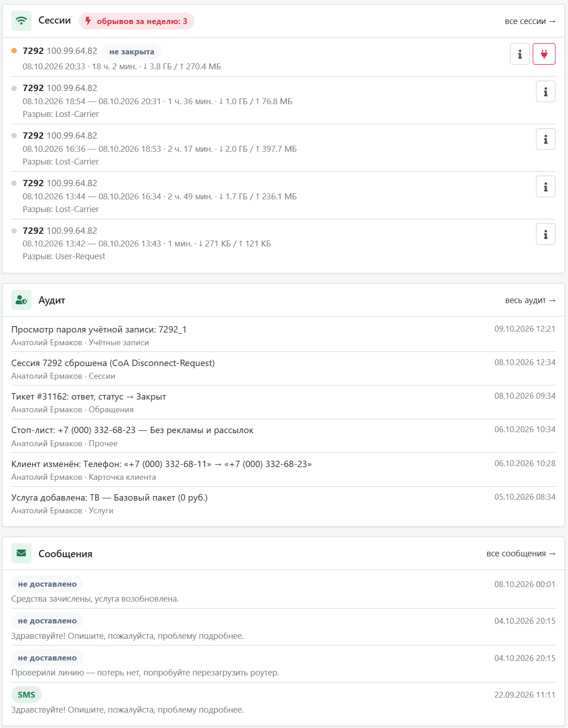
Task: Click the Аудит section heading
Action: (x=52, y=300)
